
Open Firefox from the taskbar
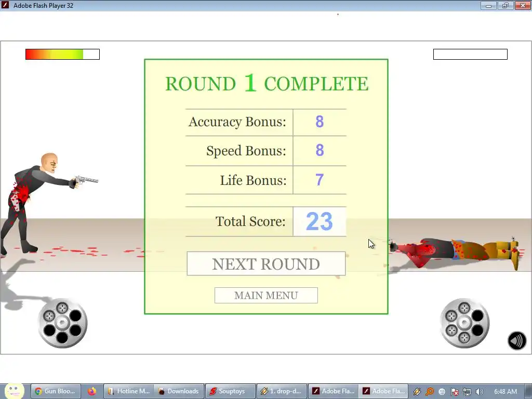(x=91, y=391)
